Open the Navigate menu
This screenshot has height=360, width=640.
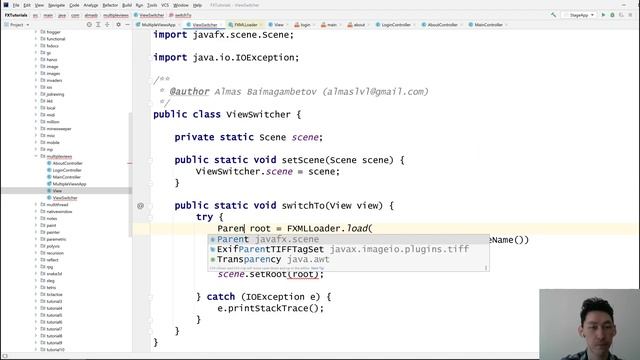point(56,5)
